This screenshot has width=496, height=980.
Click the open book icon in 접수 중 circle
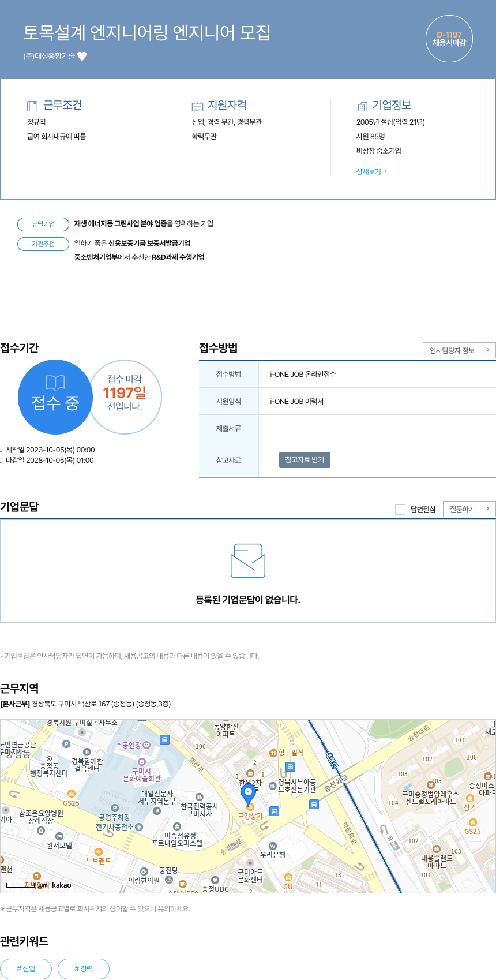click(55, 382)
